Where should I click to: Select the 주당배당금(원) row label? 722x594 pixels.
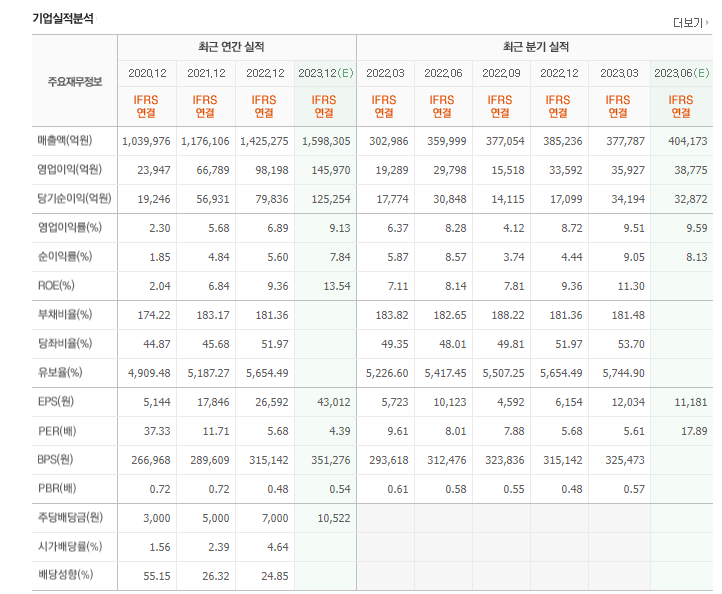tap(70, 518)
